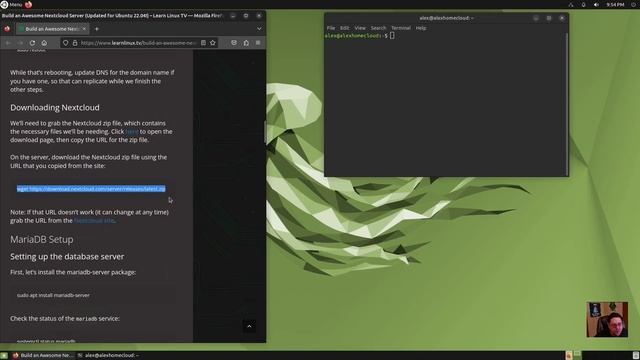Click the terminal window vertical scrollbar
Viewport: 640px width, 360px height.
pos(567,104)
